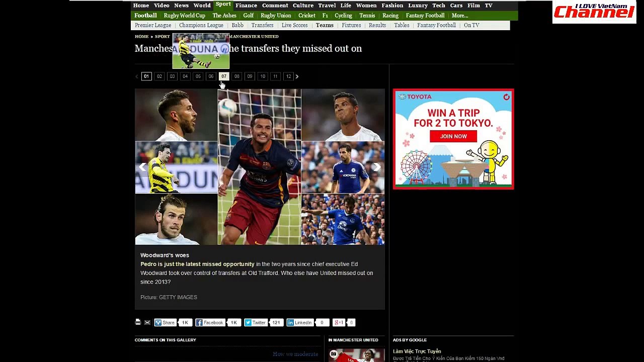This screenshot has height=362, width=644.
Task: Jump to gallery slide 08
Action: (x=237, y=76)
